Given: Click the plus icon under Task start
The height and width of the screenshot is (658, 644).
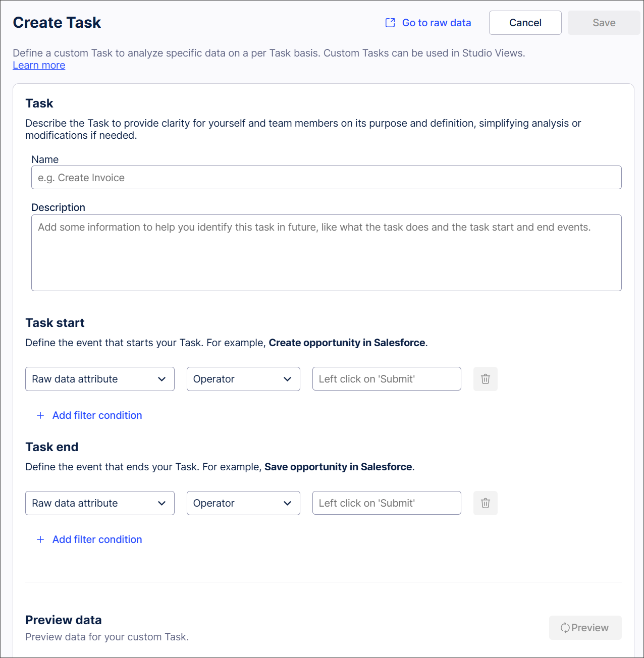Looking at the screenshot, I should pyautogui.click(x=40, y=415).
